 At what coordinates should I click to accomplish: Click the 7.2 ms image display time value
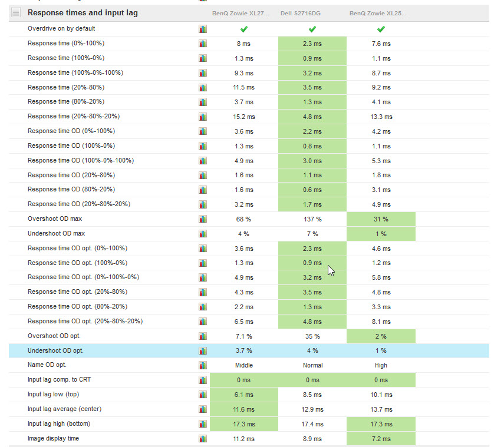(381, 439)
